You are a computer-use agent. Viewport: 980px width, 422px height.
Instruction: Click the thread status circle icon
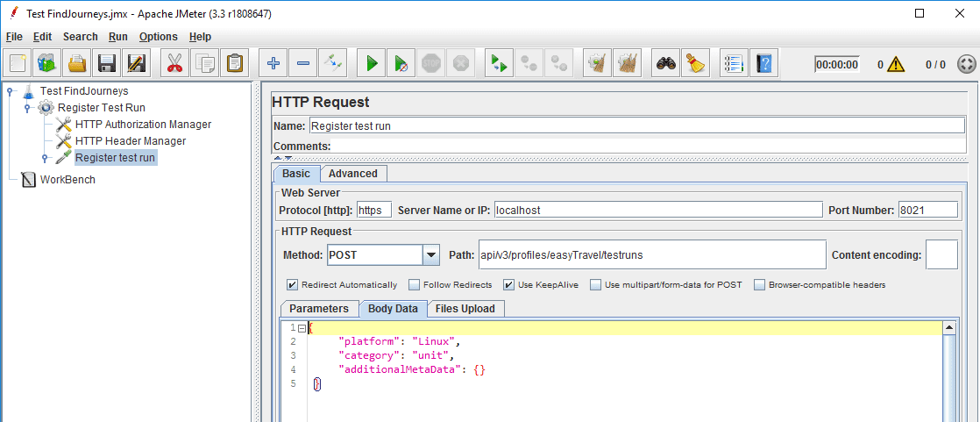pos(966,64)
